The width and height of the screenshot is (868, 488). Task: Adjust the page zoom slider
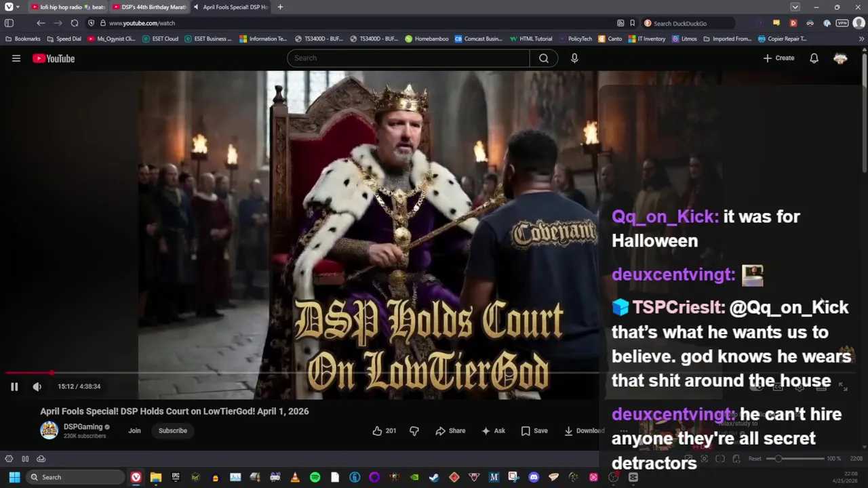coord(795,459)
